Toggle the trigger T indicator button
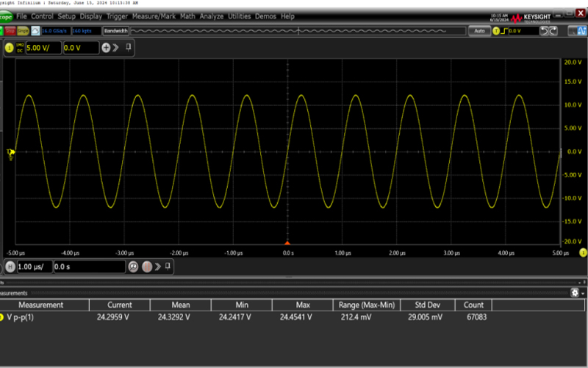The height and width of the screenshot is (368, 588). (x=495, y=31)
